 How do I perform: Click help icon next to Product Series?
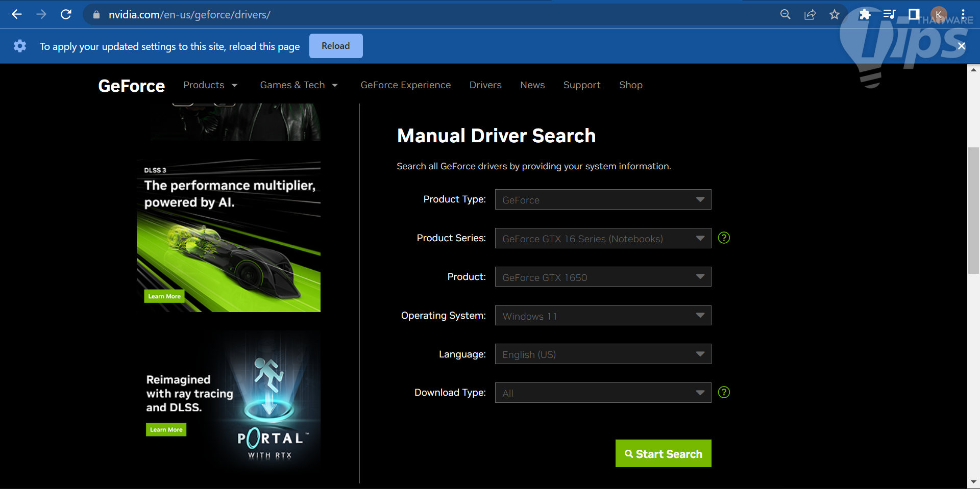point(724,238)
